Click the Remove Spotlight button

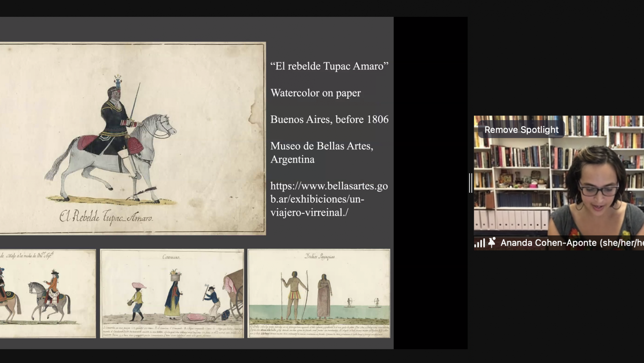pos(521,130)
